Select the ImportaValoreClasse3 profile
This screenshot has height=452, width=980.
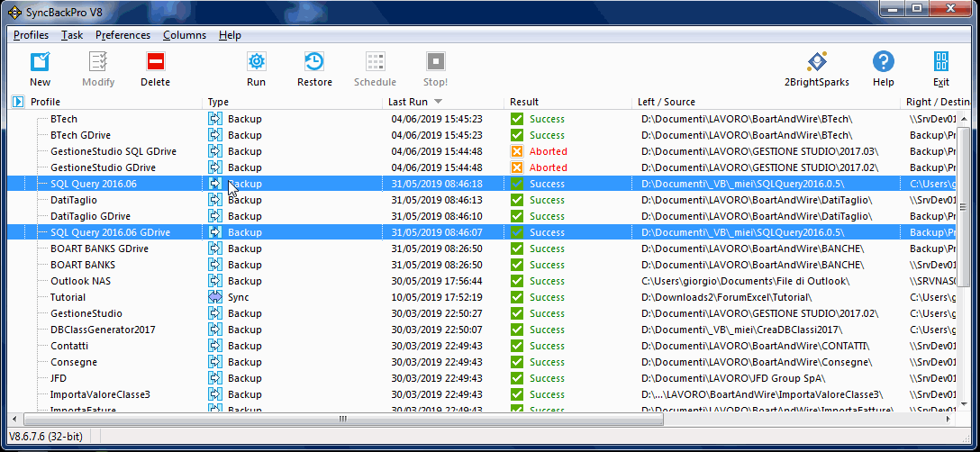tap(100, 394)
